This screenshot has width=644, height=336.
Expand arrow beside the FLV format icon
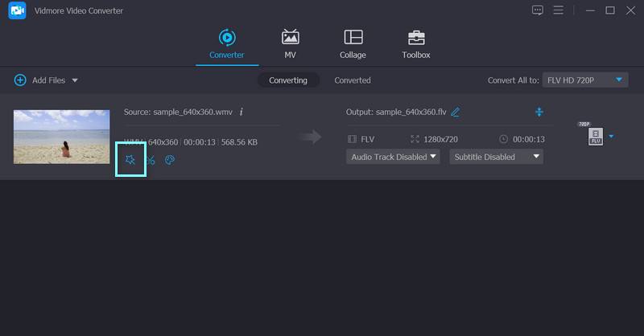[611, 136]
